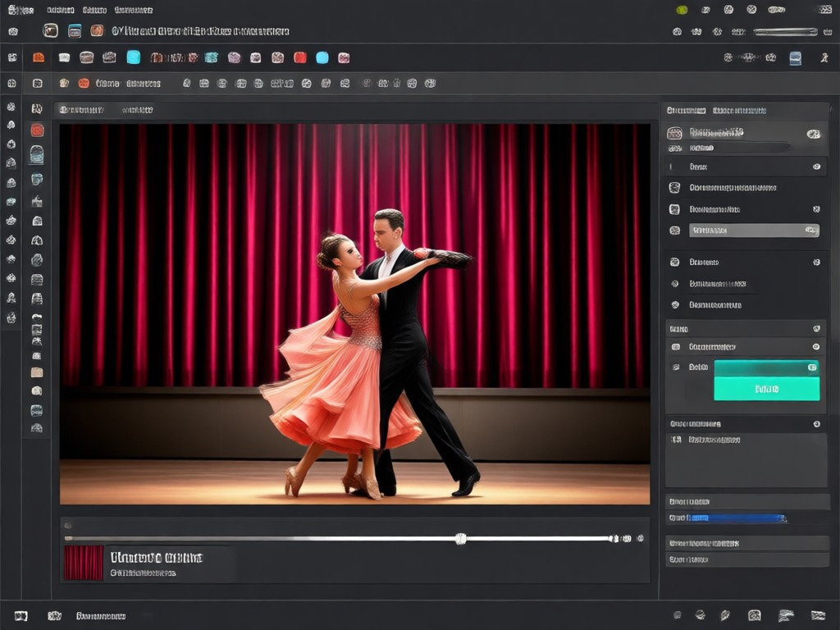Click the slider bar in the top-right corner
840x630 pixels.
(x=786, y=32)
